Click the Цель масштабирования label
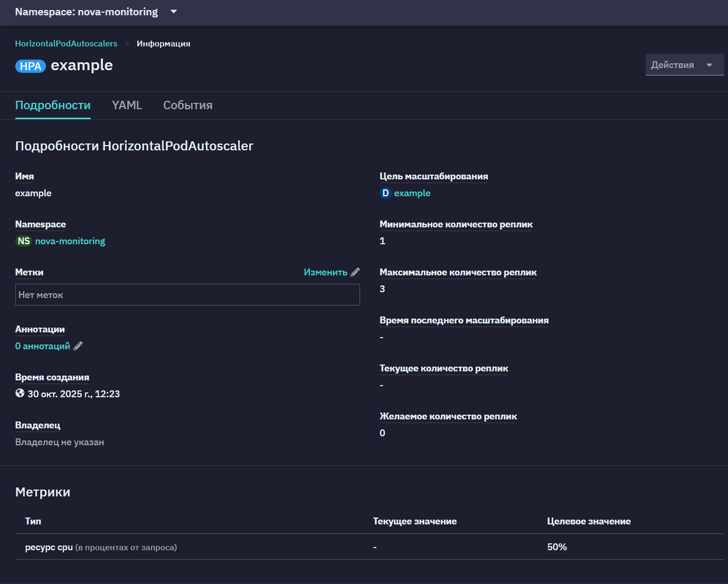Viewport: 728px width, 584px height. pos(434,176)
